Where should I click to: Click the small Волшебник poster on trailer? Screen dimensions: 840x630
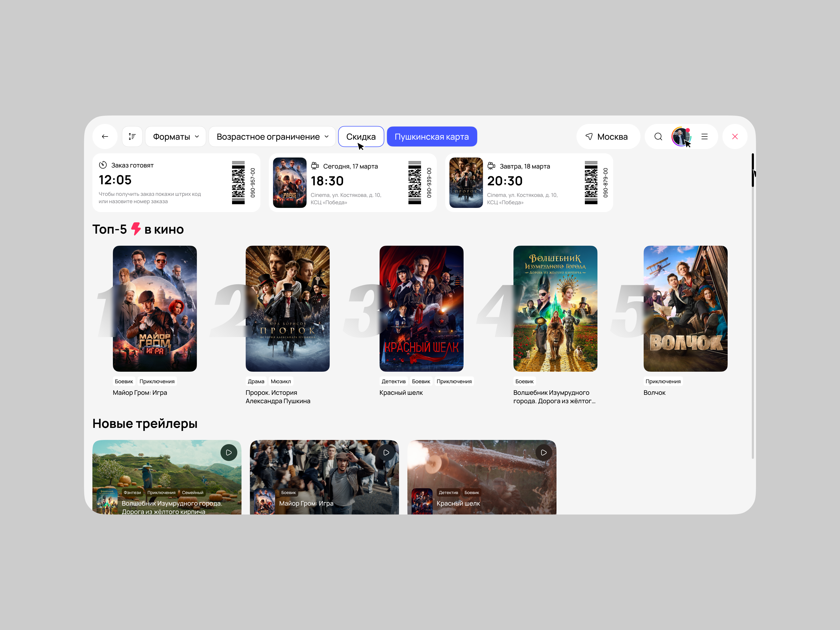107,502
